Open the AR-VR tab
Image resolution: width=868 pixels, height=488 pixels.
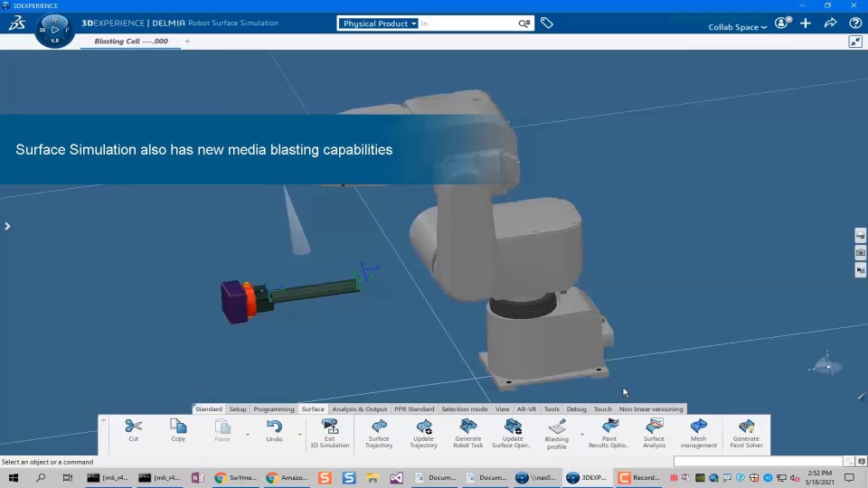pyautogui.click(x=526, y=408)
